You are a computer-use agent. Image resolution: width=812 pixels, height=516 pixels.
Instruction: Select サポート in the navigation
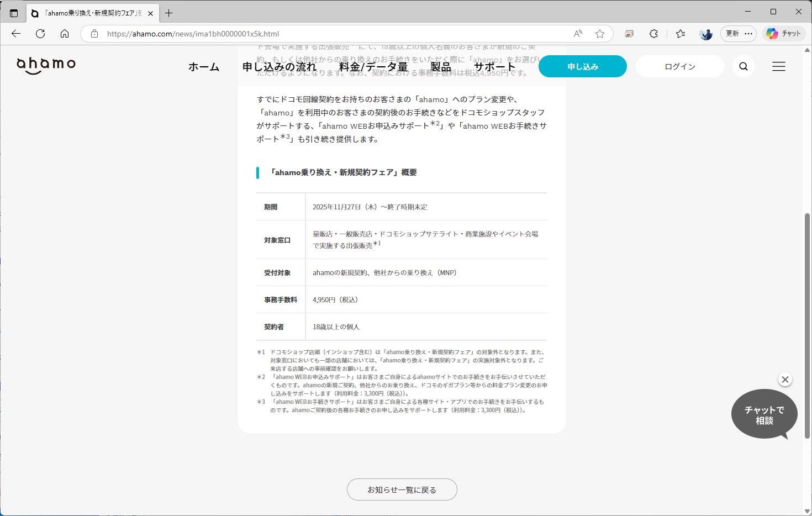[494, 66]
